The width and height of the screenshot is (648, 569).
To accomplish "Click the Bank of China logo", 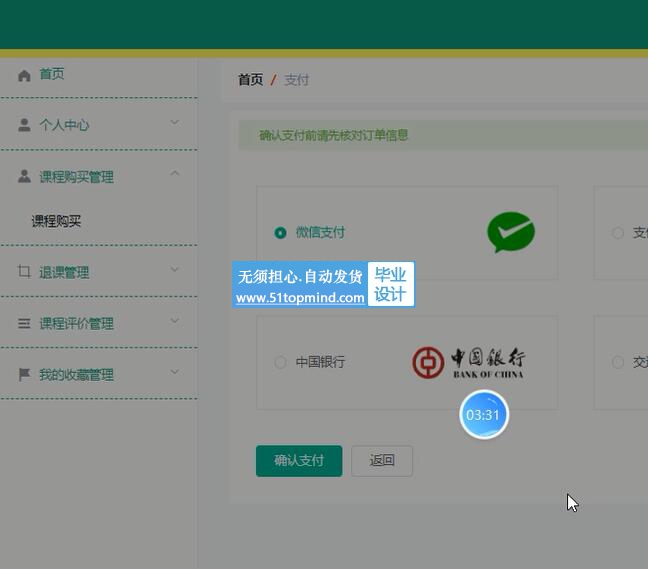I will click(468, 362).
